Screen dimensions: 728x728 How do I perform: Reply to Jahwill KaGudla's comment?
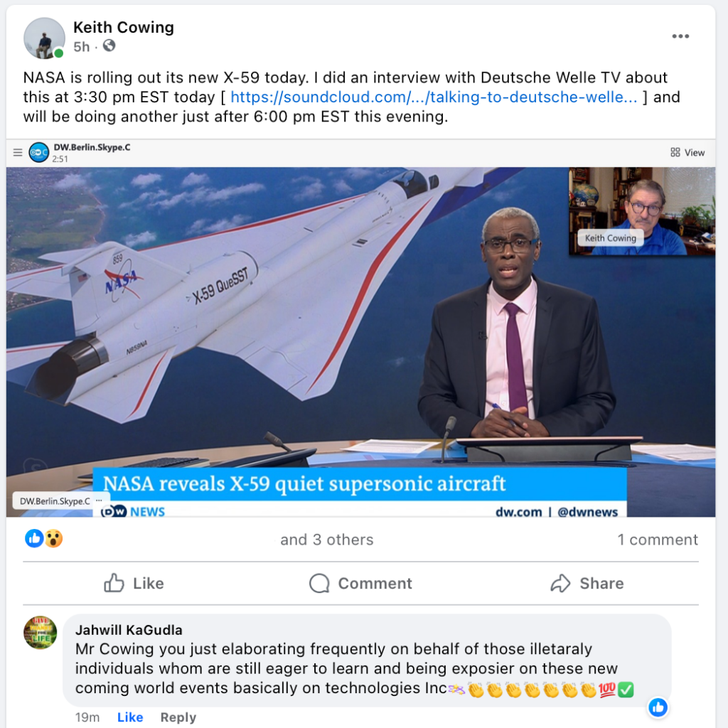[178, 717]
